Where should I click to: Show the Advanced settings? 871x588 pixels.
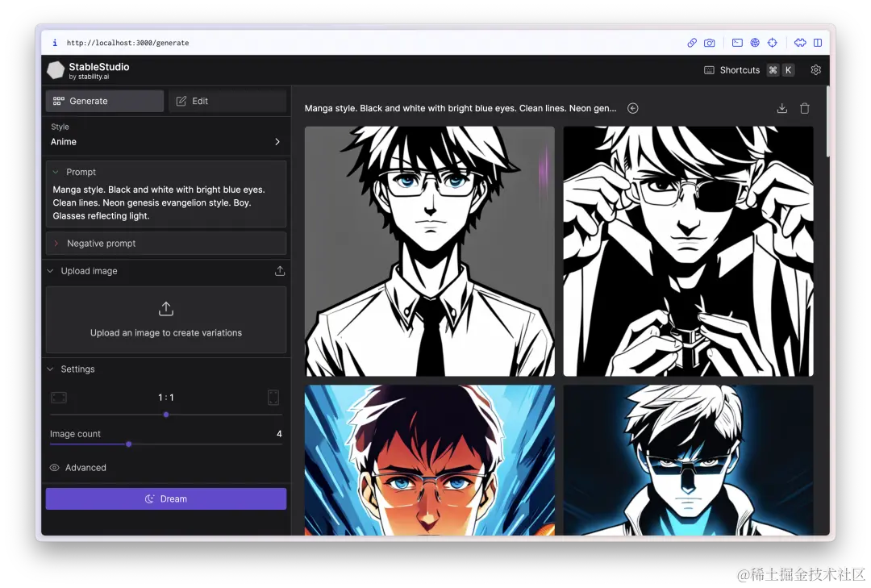77,468
